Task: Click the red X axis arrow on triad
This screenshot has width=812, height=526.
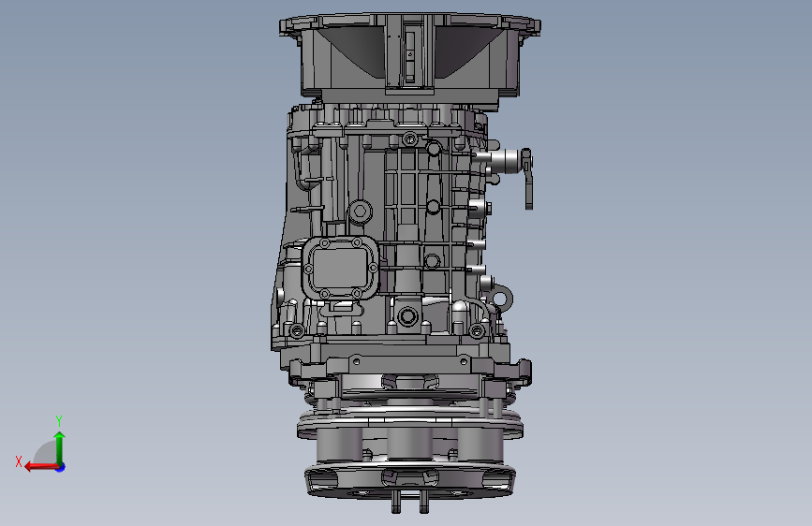Action: [x=41, y=467]
